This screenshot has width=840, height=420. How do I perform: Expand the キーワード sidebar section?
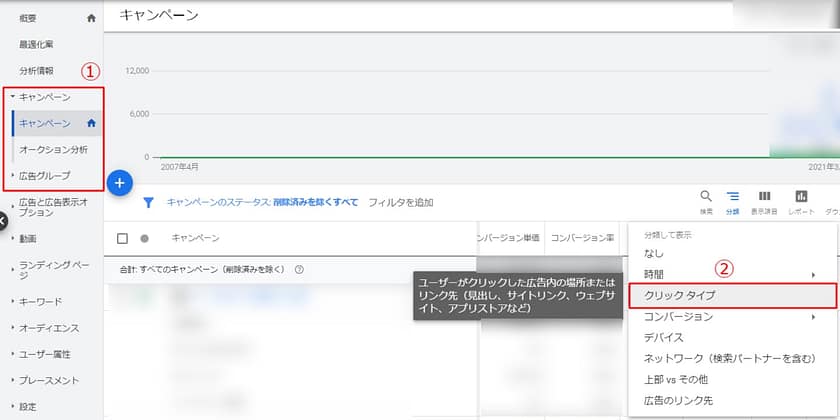(x=13, y=301)
